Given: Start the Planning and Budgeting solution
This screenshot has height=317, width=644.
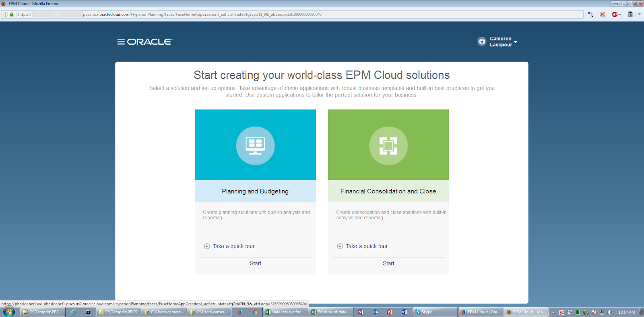Looking at the screenshot, I should pyautogui.click(x=255, y=263).
